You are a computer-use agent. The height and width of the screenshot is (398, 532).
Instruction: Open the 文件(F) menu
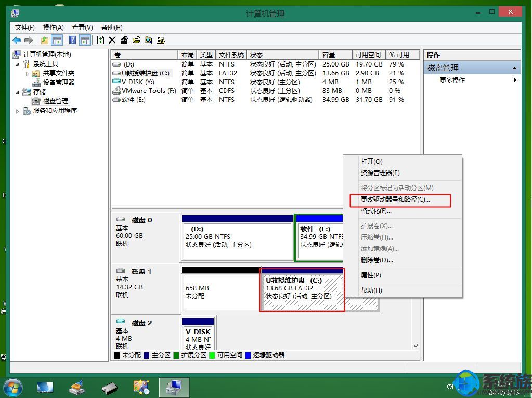(25, 28)
